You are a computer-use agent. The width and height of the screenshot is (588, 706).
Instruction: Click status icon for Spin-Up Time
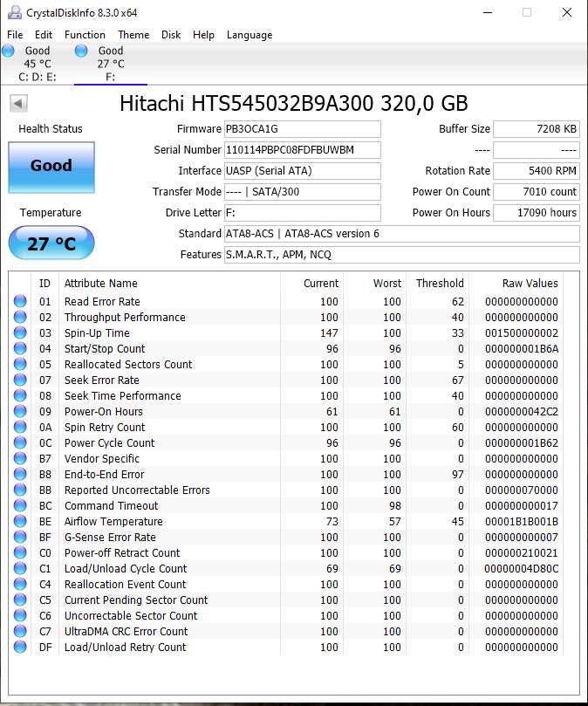click(x=20, y=332)
